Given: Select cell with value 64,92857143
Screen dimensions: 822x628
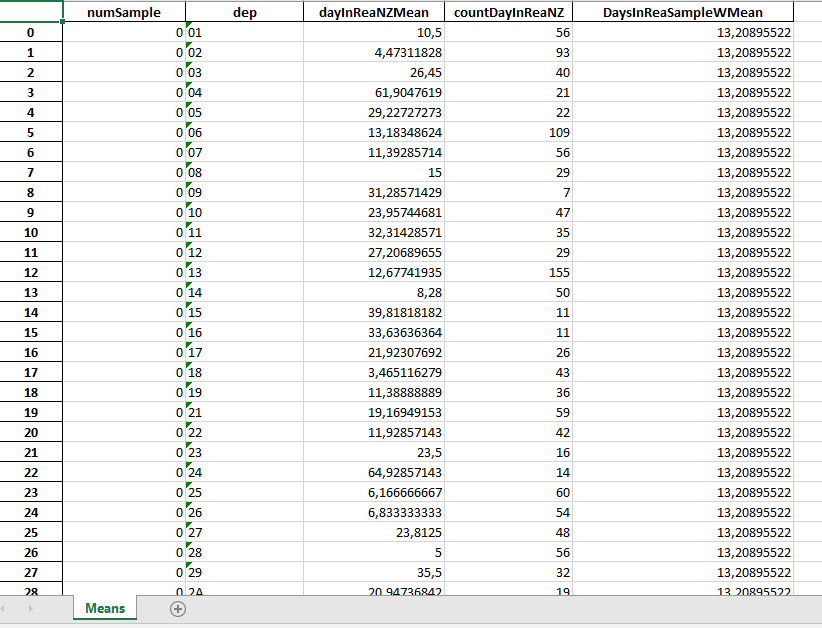Looking at the screenshot, I should (x=374, y=472).
